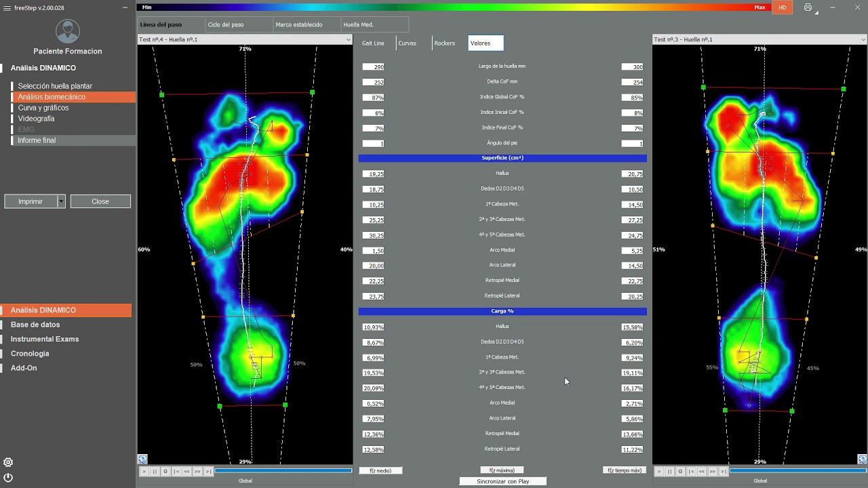Play the Test nº.3 footprint animation
The width and height of the screenshot is (868, 488).
(x=658, y=471)
